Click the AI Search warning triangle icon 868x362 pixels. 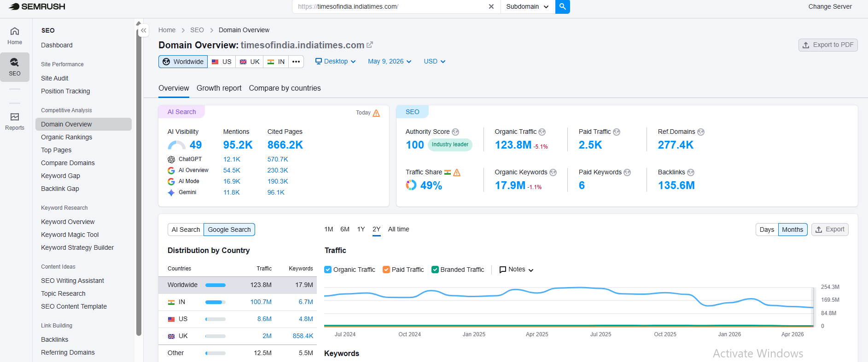tap(376, 113)
